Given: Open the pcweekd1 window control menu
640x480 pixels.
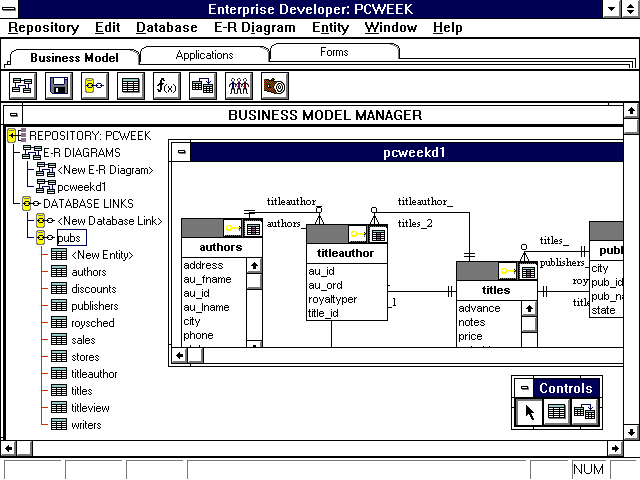Looking at the screenshot, I should 180,153.
